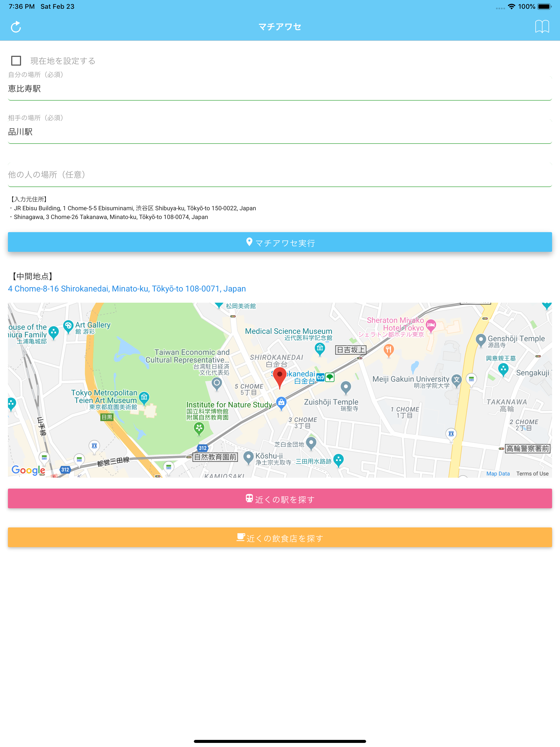This screenshot has width=560, height=747.
Task: Click the Taiwan Economic and Cultural Representative pin
Action: [x=217, y=384]
